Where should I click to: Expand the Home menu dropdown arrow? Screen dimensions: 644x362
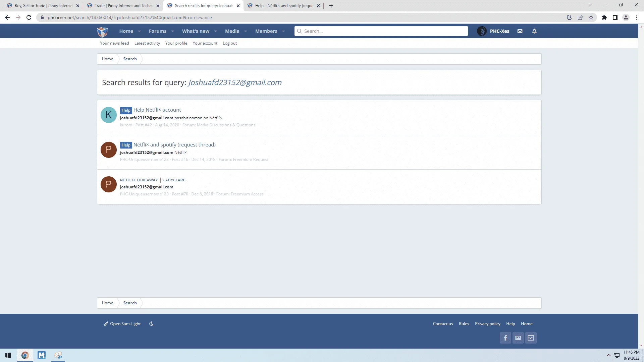coord(139,32)
